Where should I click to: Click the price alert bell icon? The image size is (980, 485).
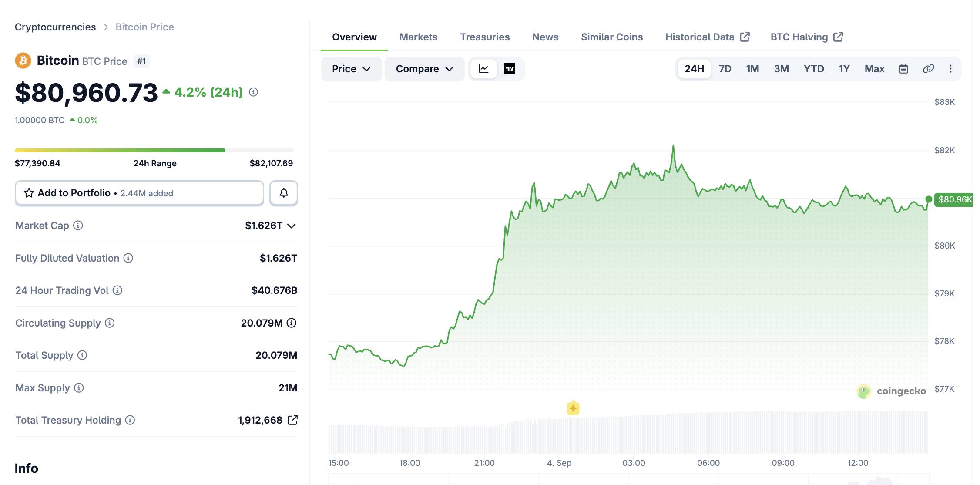click(284, 193)
